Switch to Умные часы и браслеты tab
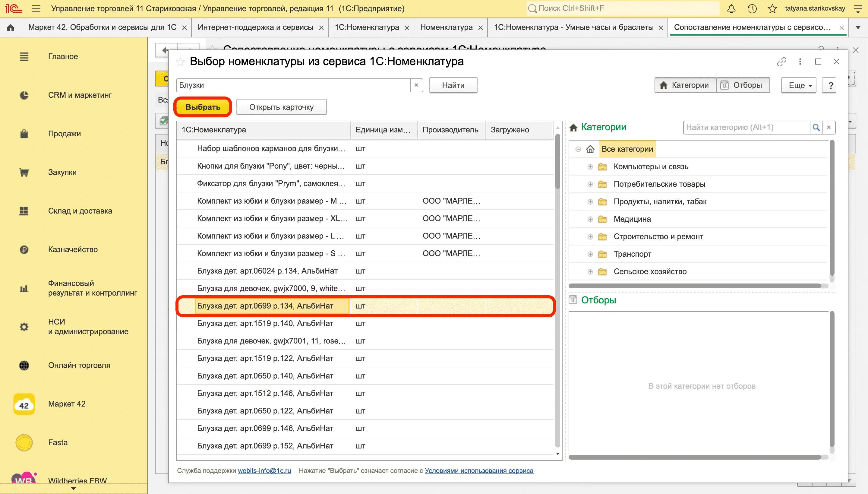The height and width of the screenshot is (494, 868). click(573, 27)
